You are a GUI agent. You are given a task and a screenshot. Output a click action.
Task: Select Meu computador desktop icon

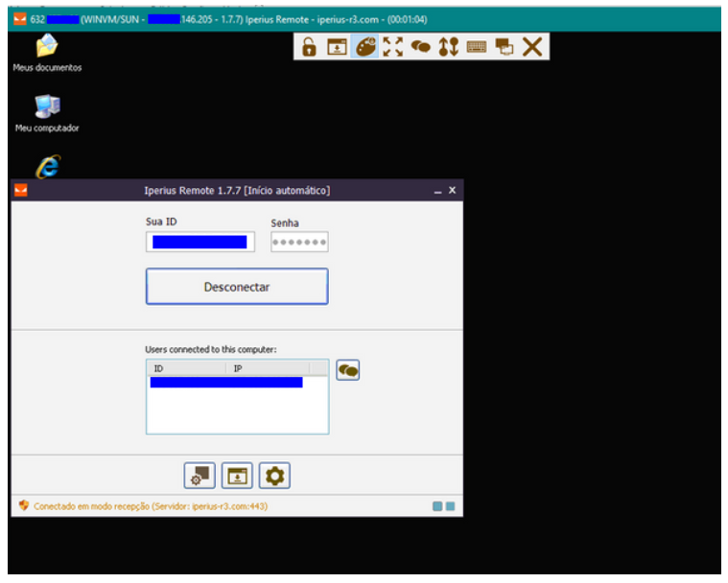point(47,113)
